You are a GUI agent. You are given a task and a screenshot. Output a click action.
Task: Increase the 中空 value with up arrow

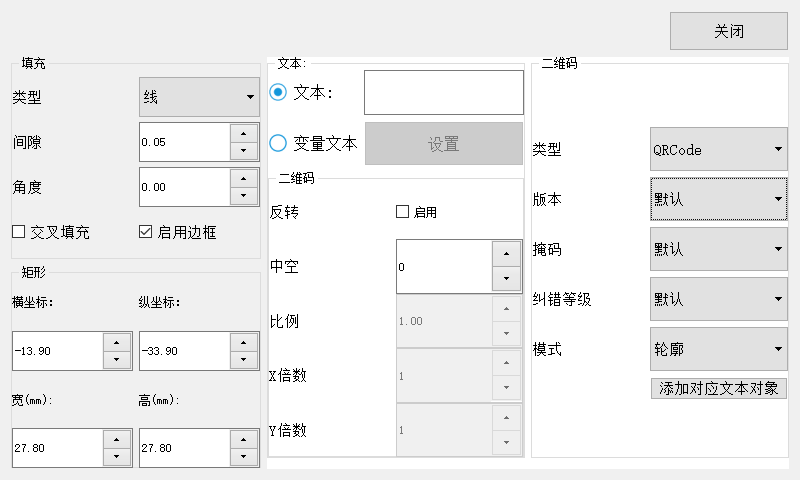pyautogui.click(x=506, y=254)
